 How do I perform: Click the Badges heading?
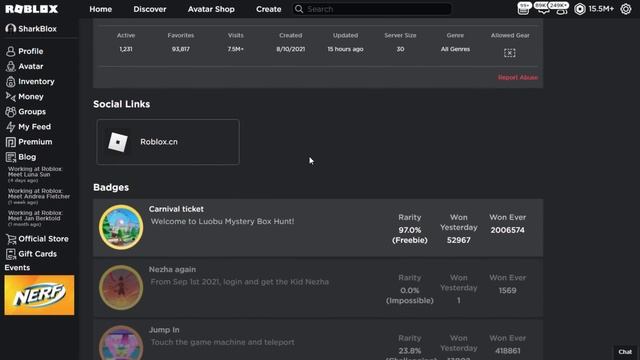click(x=111, y=187)
